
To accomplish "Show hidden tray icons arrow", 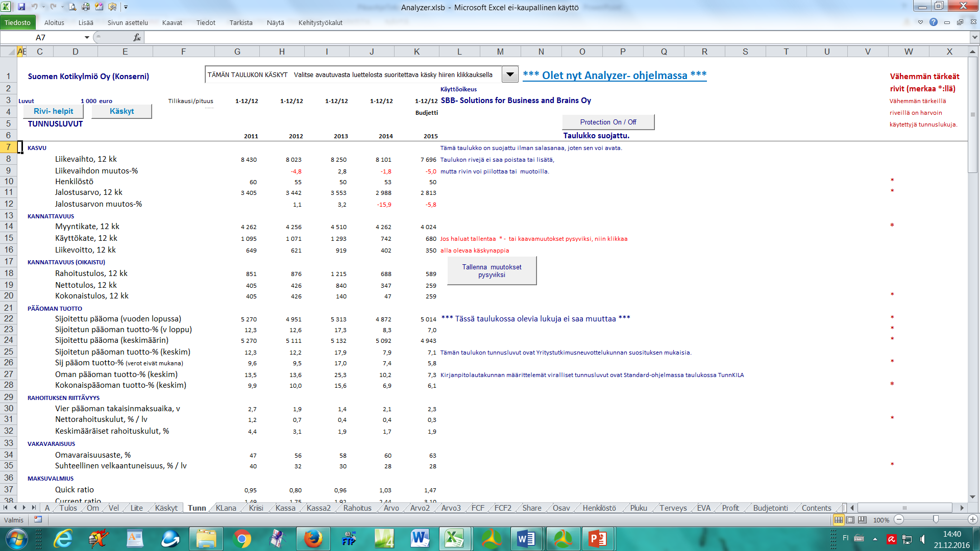I will pos(875,539).
